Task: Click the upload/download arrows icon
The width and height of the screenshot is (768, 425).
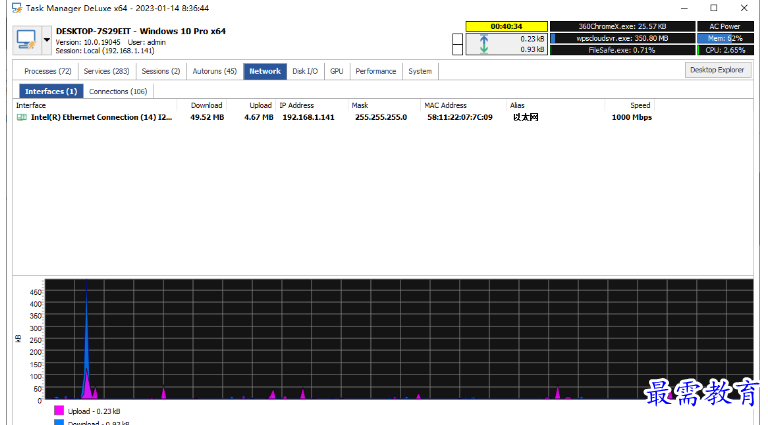Action: [x=484, y=44]
